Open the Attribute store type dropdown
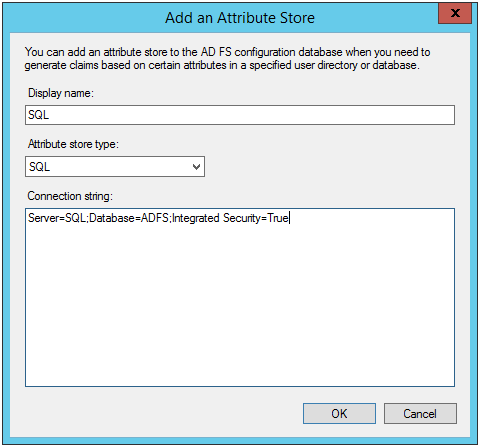 pyautogui.click(x=115, y=166)
